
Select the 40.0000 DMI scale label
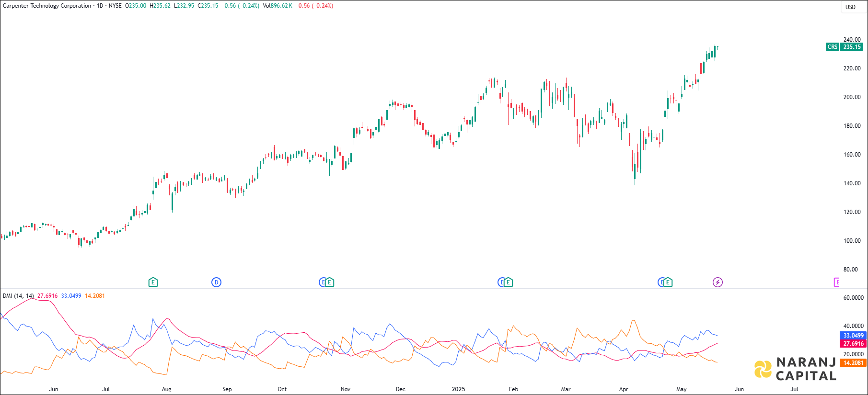click(853, 326)
